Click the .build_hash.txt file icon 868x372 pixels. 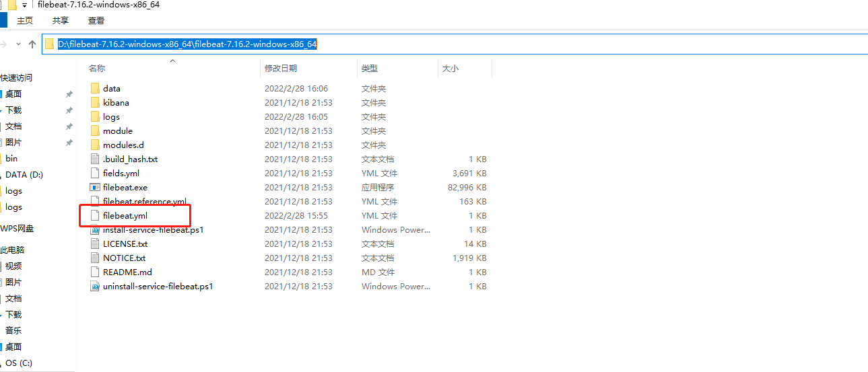pyautogui.click(x=94, y=159)
